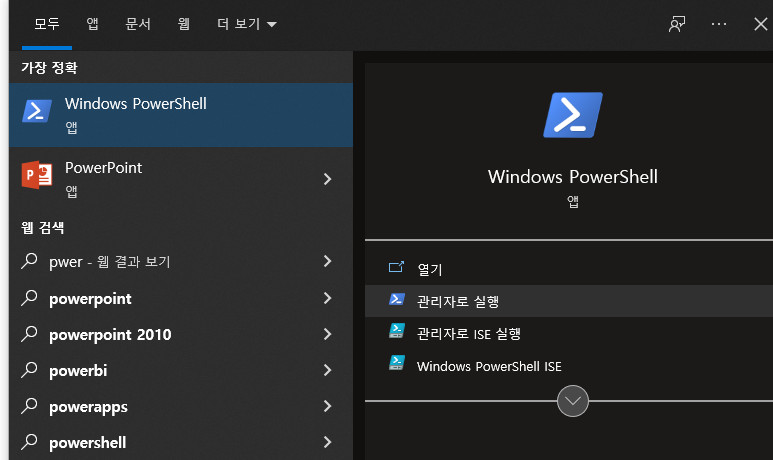Switch to the 모두 tab
This screenshot has height=460, width=773.
click(47, 24)
